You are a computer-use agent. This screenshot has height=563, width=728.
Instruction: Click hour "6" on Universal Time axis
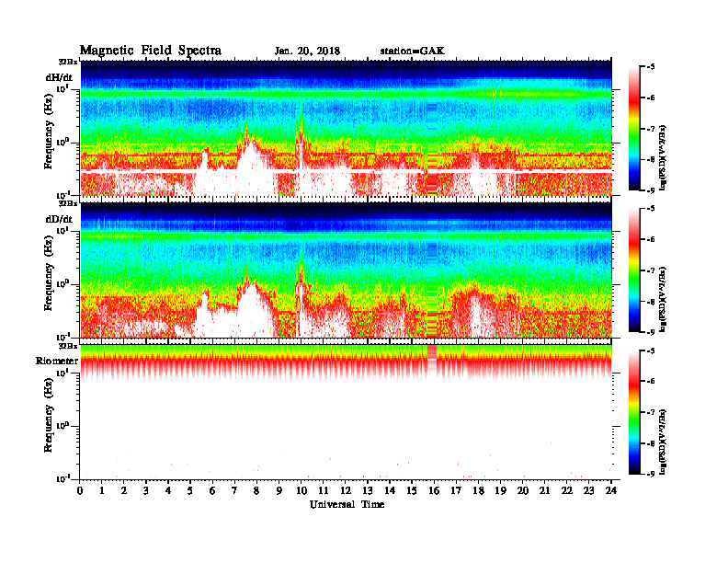click(213, 491)
